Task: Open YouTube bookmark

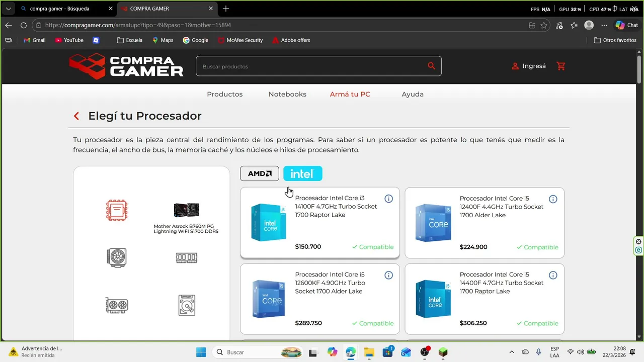Action: 69,40
